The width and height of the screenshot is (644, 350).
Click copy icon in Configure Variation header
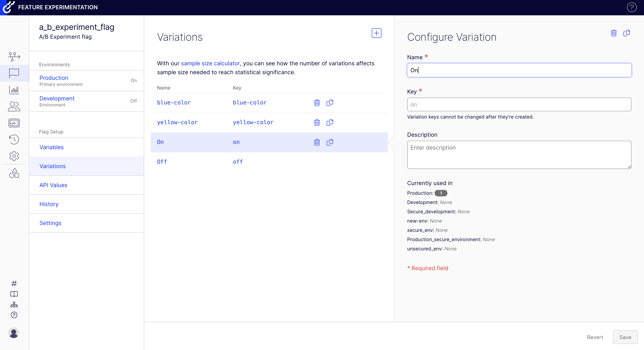pyautogui.click(x=626, y=33)
